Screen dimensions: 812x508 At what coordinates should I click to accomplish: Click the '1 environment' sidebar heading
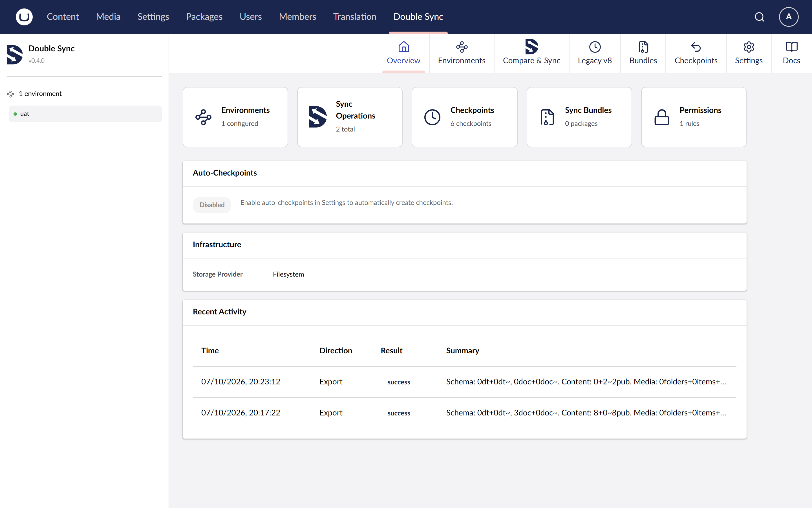40,94
